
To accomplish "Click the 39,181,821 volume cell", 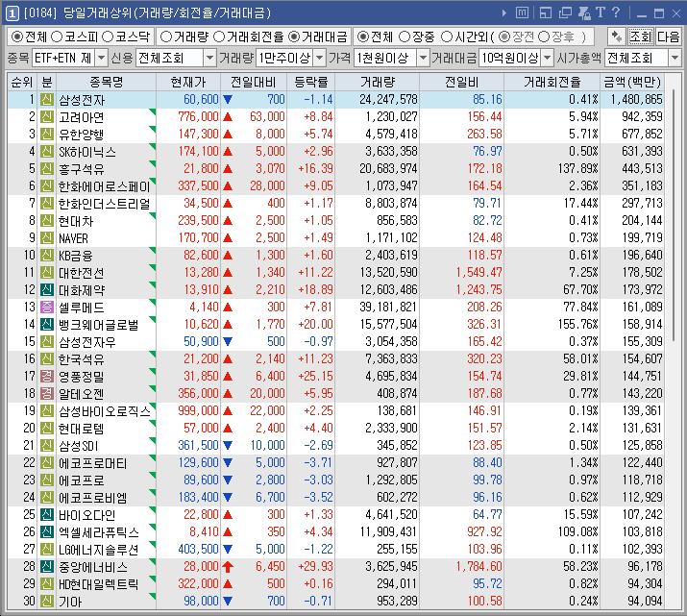I will [x=388, y=308].
